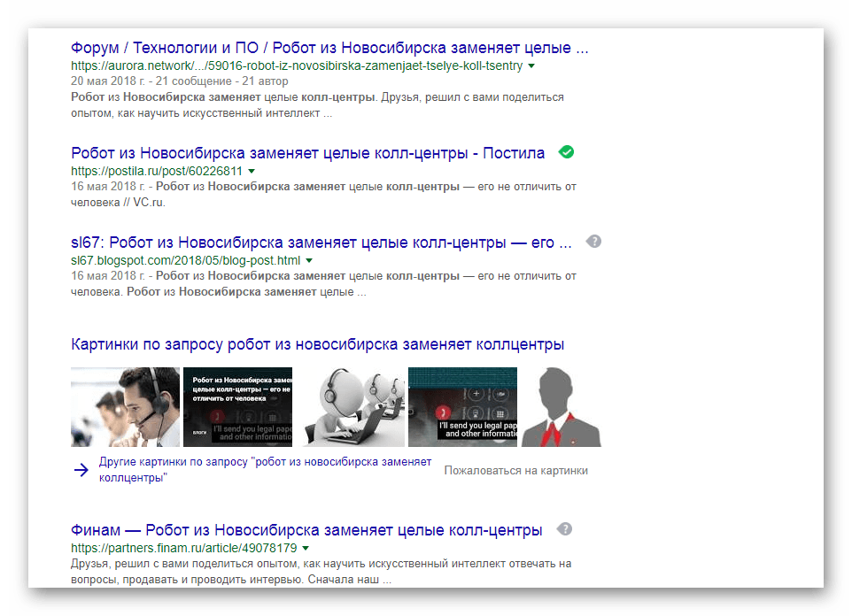Viewport: 852px width, 616px height.
Task: Click arrow icon before Другие картинки link
Action: tap(81, 470)
